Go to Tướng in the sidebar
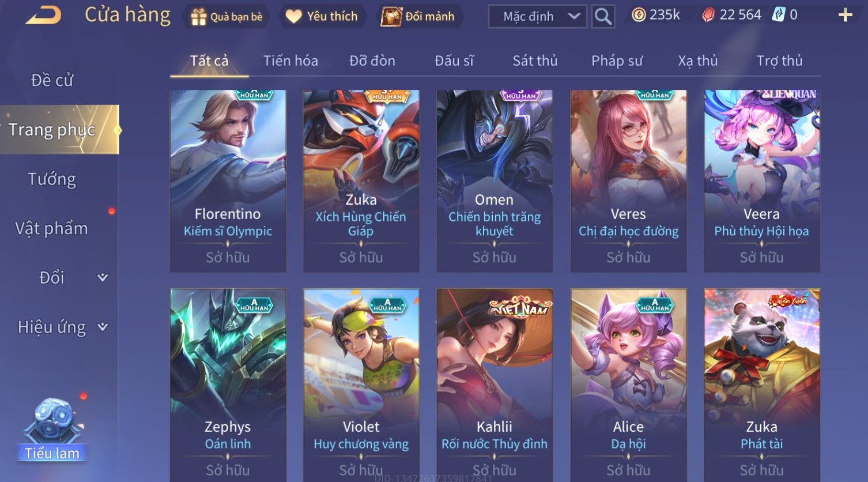Screen dimensions: 868x482 (x=52, y=179)
